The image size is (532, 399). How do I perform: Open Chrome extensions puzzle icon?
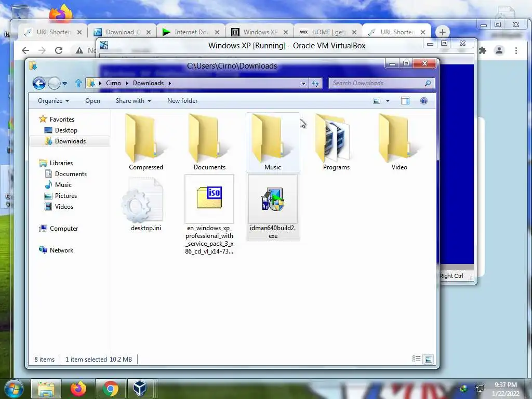[x=483, y=50]
